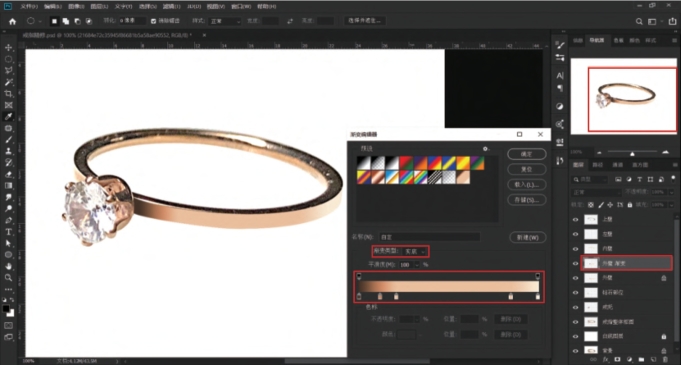This screenshot has height=365, width=681.
Task: Switch to the 通道 (Channels) tab
Action: coord(617,165)
